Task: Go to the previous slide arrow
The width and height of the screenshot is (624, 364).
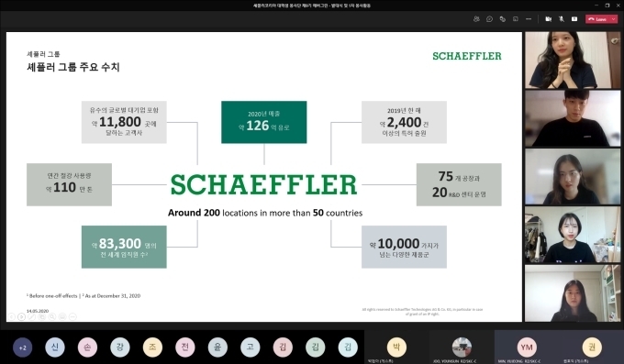Action: pyautogui.click(x=12, y=316)
